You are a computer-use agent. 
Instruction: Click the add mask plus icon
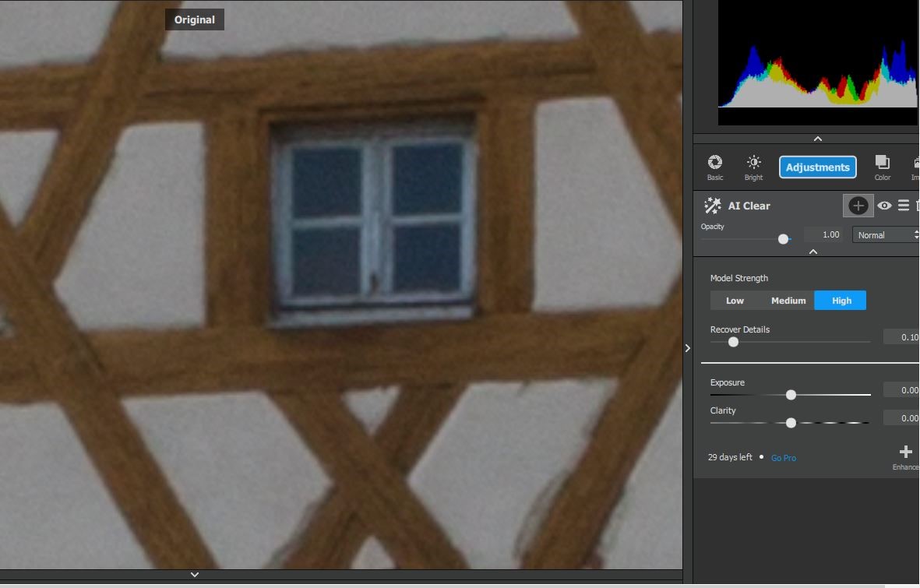[858, 206]
